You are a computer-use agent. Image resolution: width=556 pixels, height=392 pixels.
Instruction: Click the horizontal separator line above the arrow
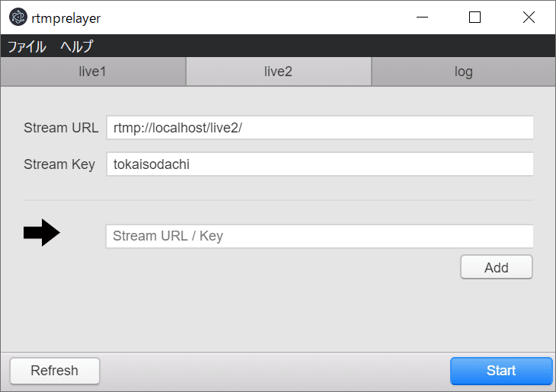point(278,200)
